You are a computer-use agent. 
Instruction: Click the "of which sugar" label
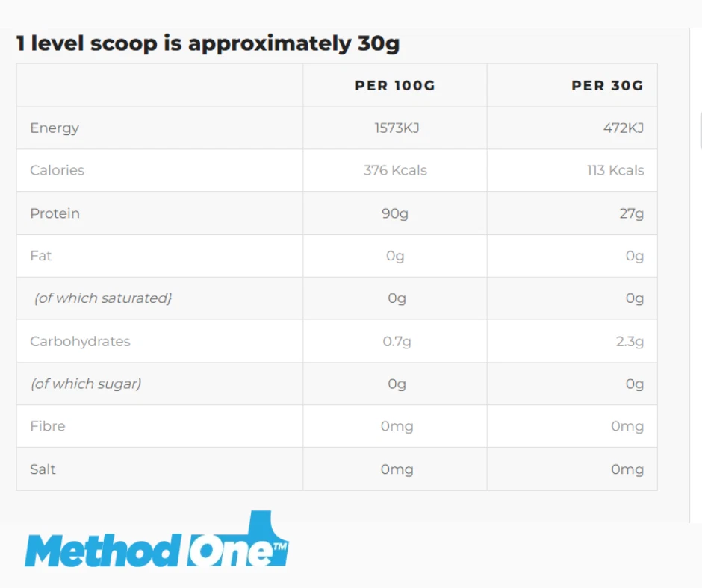coord(86,384)
